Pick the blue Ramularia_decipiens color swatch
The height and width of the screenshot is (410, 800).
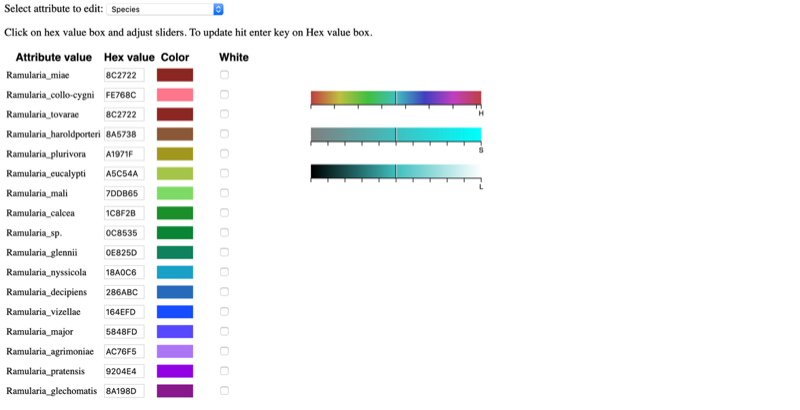tap(175, 292)
